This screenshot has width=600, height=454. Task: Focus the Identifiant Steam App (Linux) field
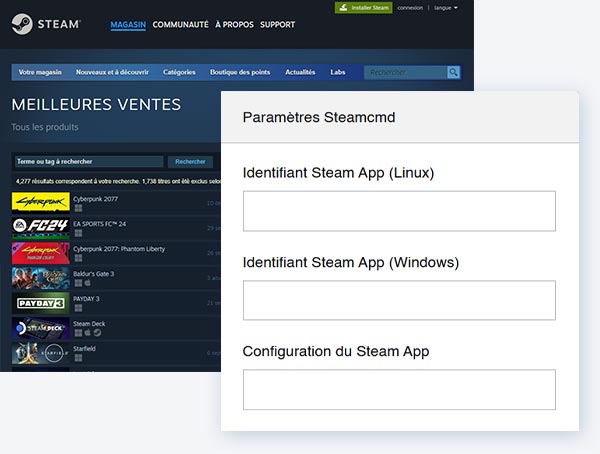point(399,211)
